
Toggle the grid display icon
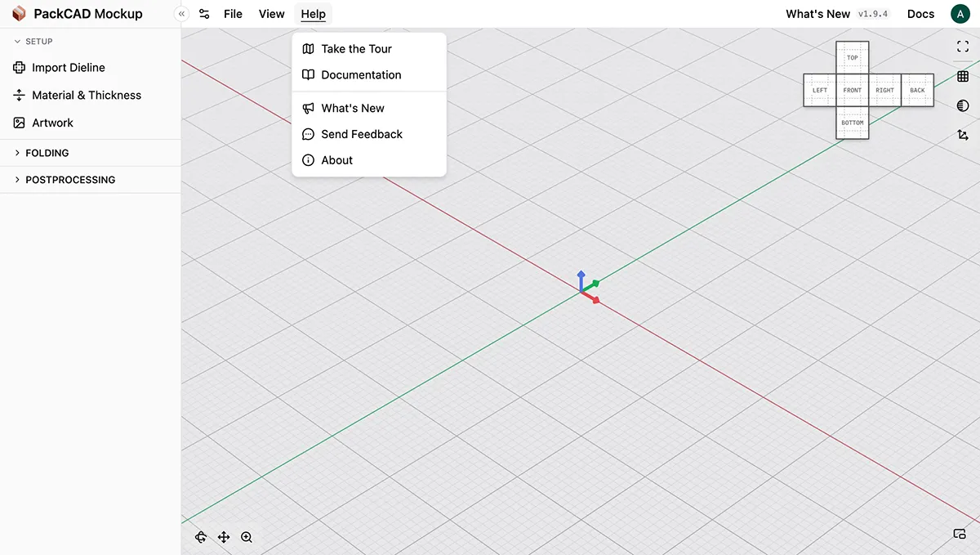pos(963,76)
